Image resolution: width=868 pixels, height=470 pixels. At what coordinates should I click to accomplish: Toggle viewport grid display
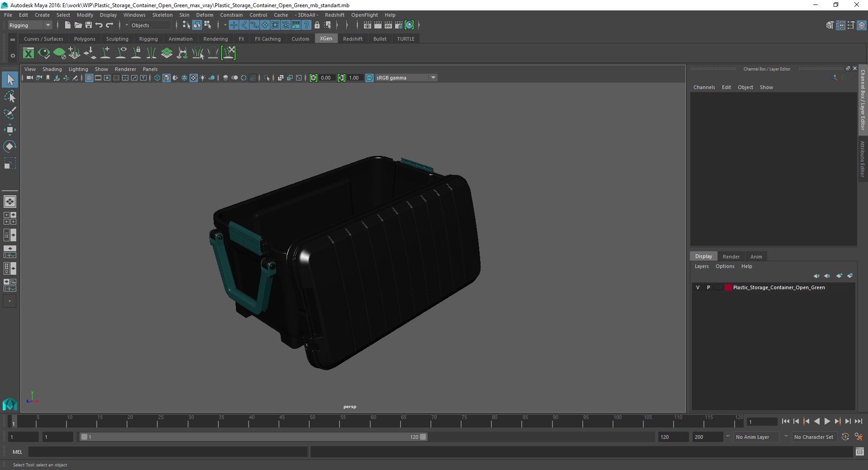point(89,78)
